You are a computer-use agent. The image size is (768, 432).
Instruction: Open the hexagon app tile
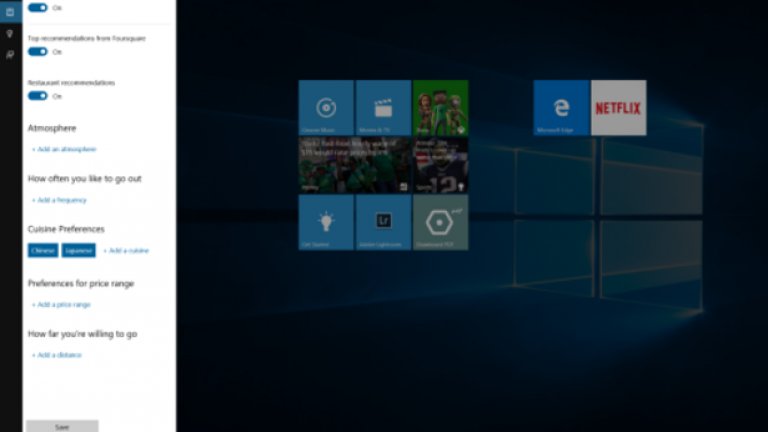(x=440, y=222)
